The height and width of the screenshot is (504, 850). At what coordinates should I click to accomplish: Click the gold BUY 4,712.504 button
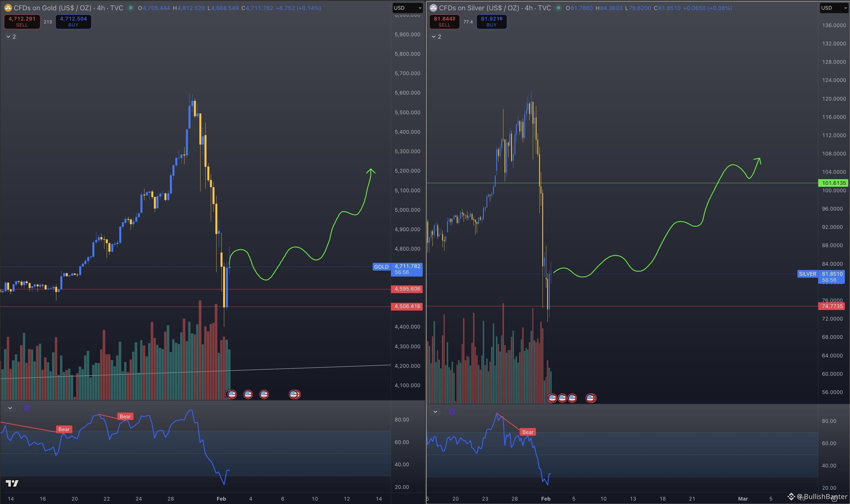click(x=74, y=22)
